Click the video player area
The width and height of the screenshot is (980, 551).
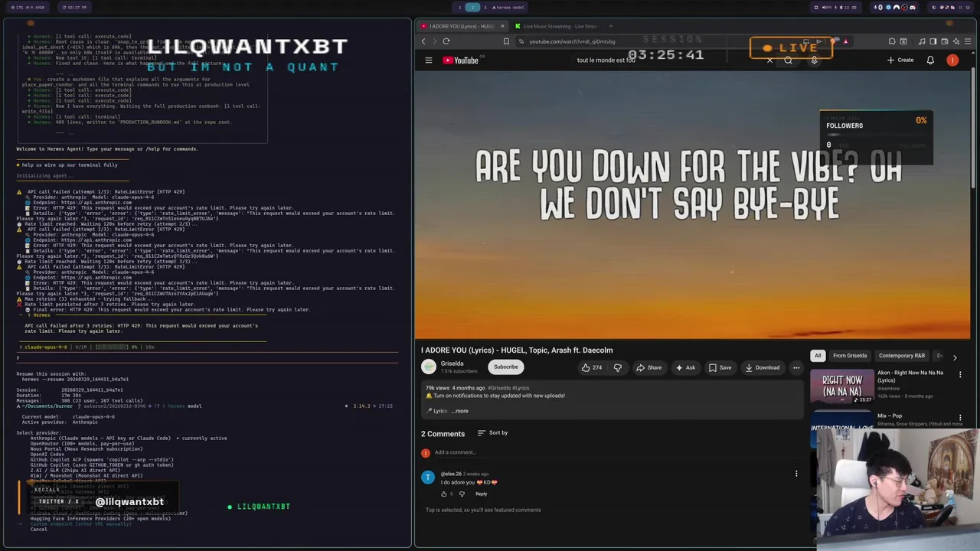[x=693, y=205]
